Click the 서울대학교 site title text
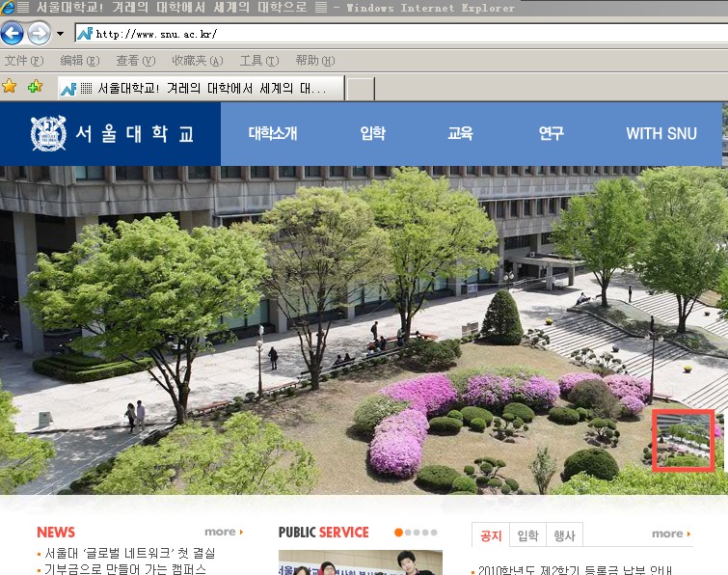728x575 pixels. 135,134
